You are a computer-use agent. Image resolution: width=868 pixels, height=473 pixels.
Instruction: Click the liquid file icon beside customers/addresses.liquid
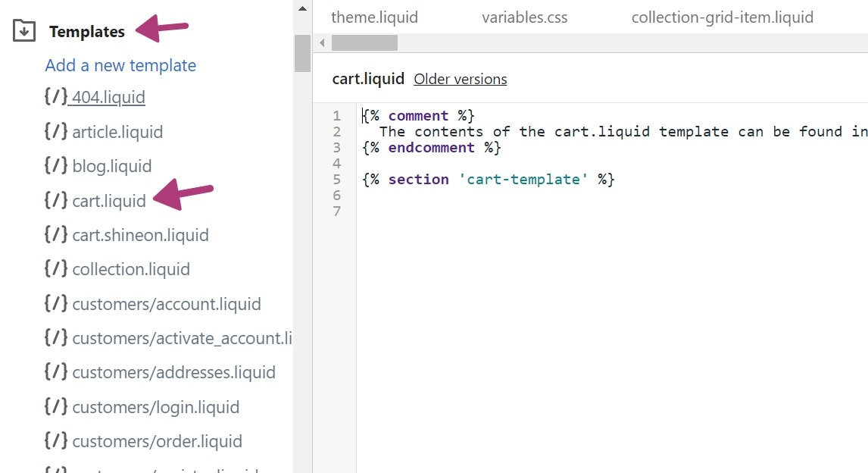point(56,371)
